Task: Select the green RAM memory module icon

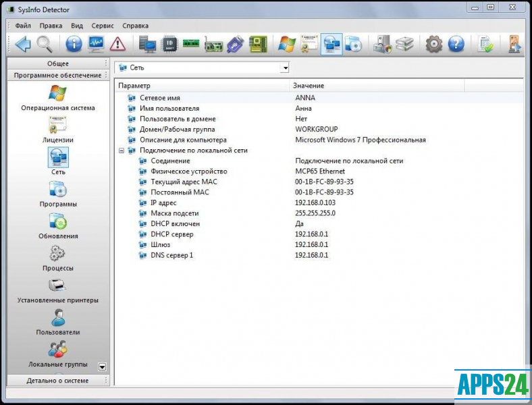Action: point(191,43)
